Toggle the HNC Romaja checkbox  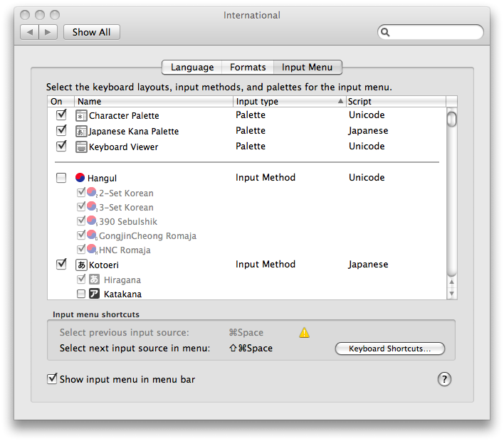coord(81,249)
